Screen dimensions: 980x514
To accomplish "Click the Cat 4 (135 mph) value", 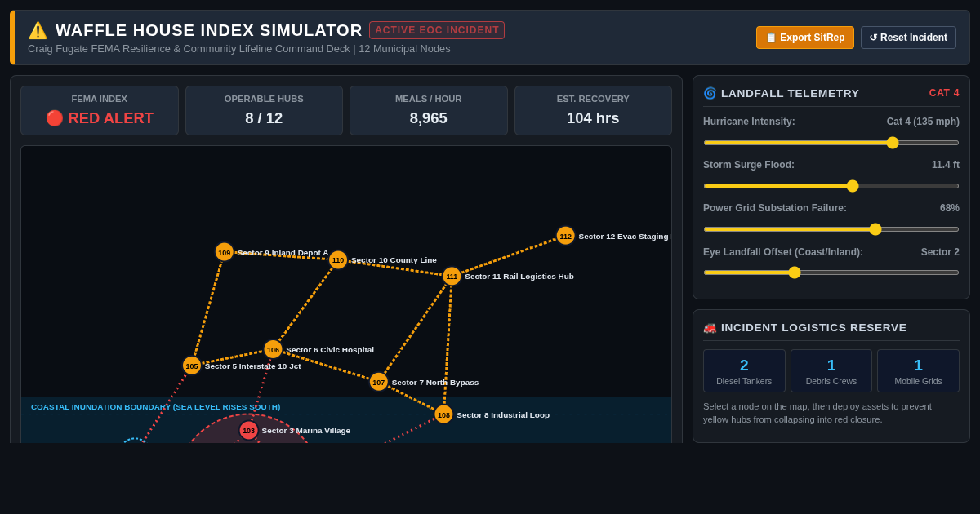I will click(x=923, y=122).
